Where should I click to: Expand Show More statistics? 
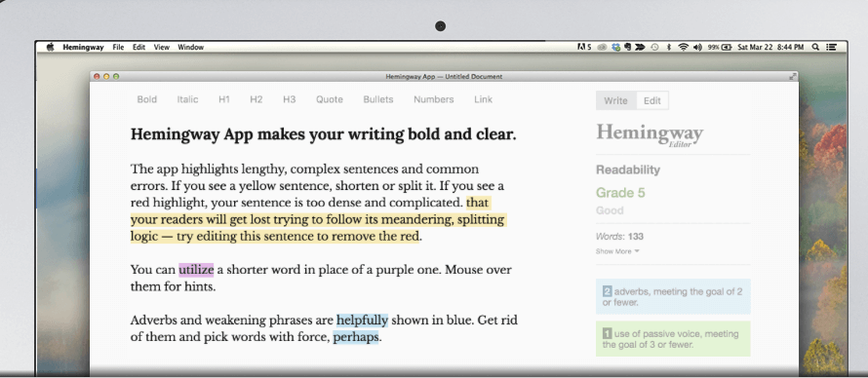coord(617,251)
